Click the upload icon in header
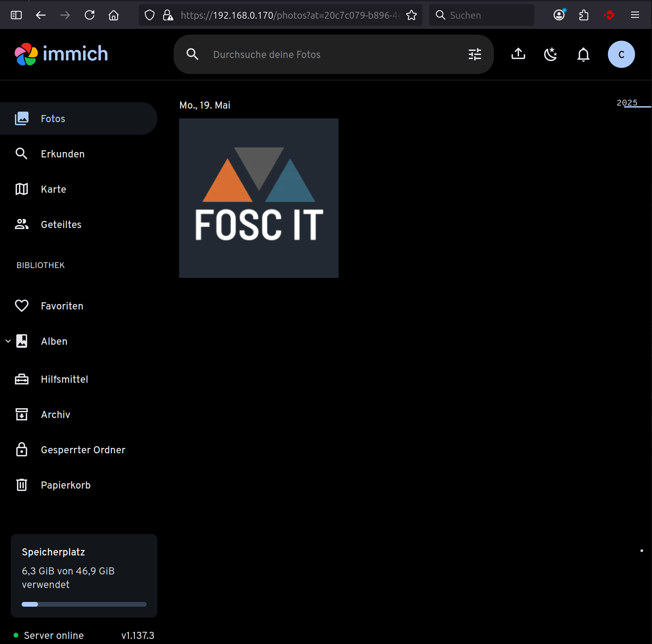 518,54
